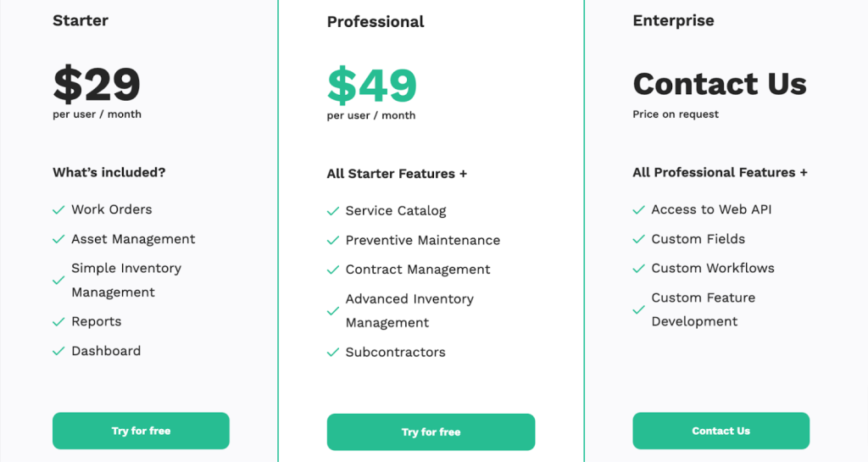Click the checkmark next to Asset Management
The height and width of the screenshot is (462, 868).
[x=58, y=240]
